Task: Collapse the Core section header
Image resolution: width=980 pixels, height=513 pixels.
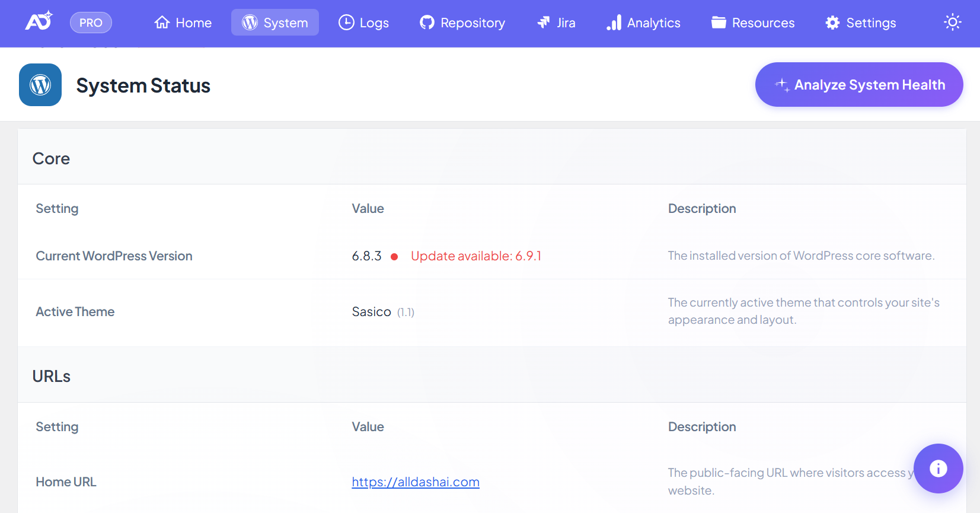Action: 51,158
